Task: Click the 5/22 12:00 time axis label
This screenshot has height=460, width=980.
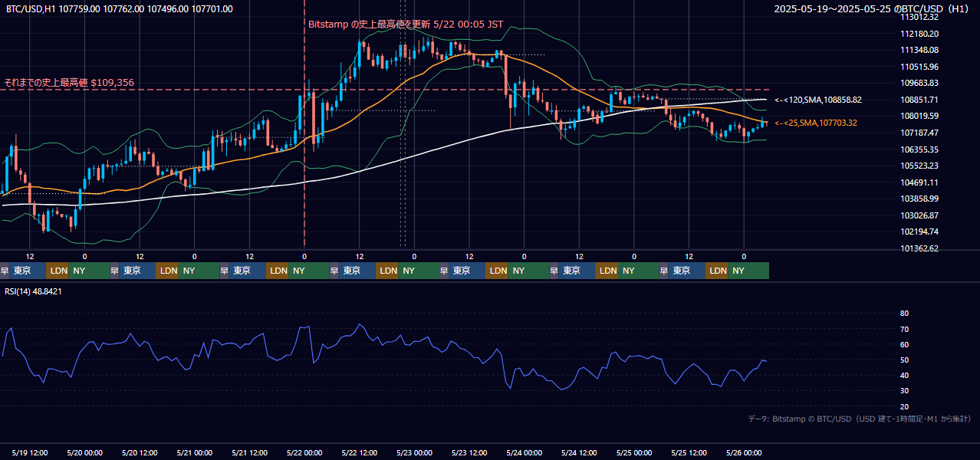Action: point(360,453)
